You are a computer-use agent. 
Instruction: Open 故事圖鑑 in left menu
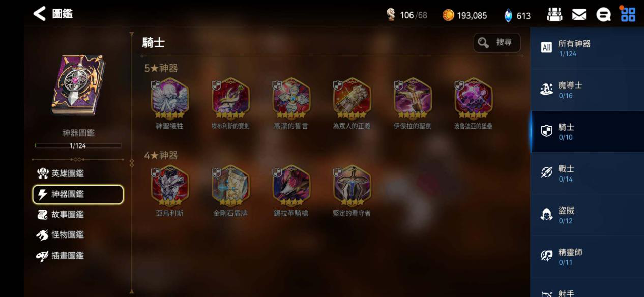61,215
